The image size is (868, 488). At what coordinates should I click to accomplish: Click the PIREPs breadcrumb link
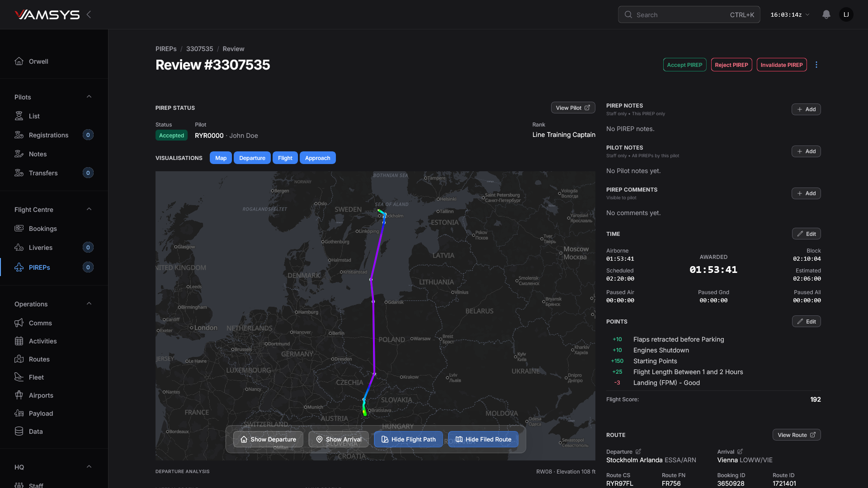tap(166, 49)
